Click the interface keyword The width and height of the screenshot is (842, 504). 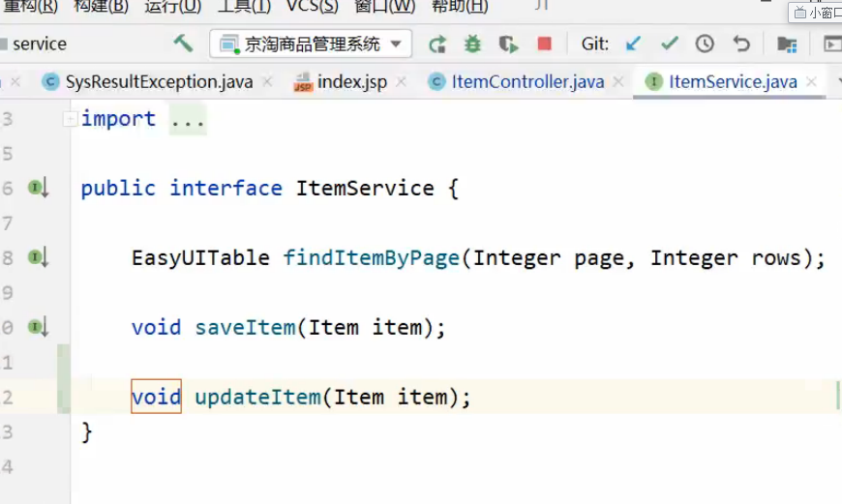pyautogui.click(x=226, y=189)
